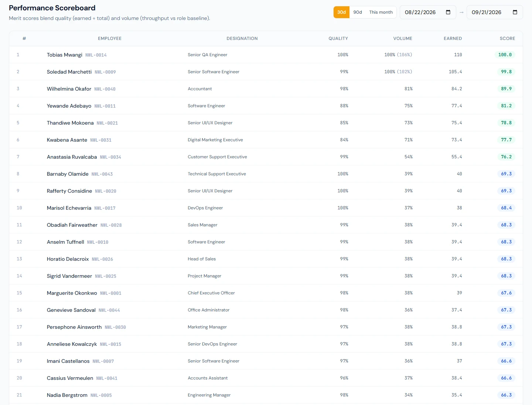This screenshot has height=405, width=532.
Task: Click the 100.0 score badge
Action: (505, 55)
